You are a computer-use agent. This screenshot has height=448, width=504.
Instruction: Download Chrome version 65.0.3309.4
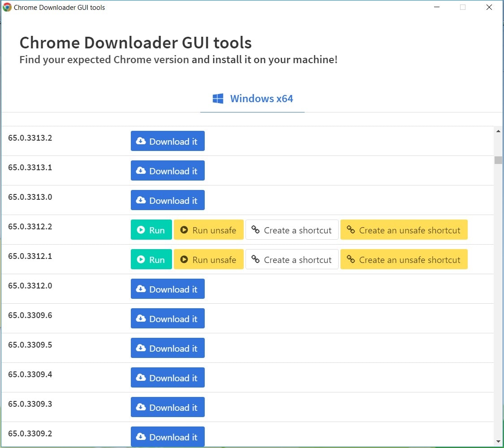pyautogui.click(x=168, y=377)
